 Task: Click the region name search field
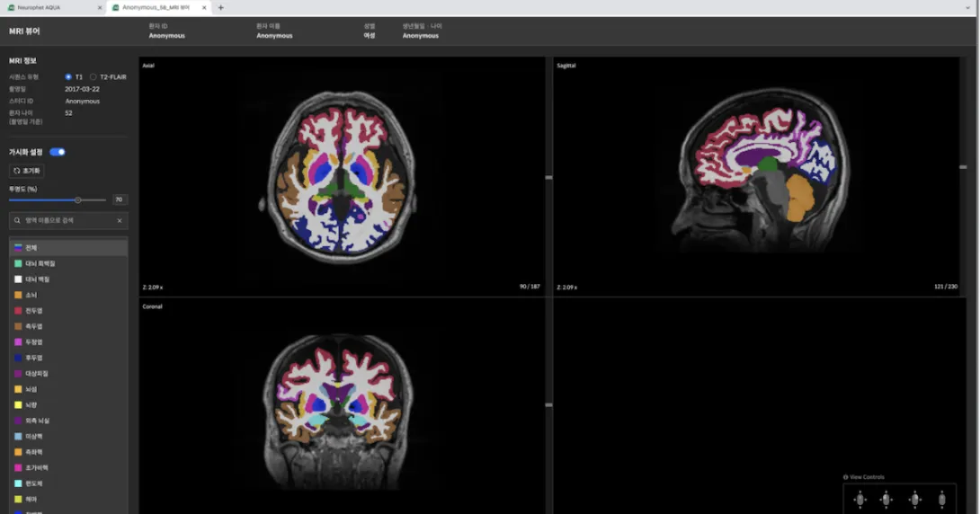63,220
